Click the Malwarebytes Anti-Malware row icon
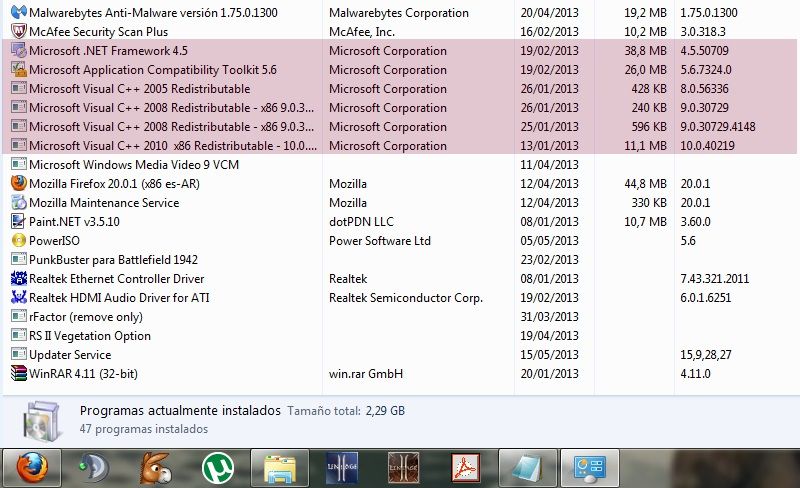 19,12
